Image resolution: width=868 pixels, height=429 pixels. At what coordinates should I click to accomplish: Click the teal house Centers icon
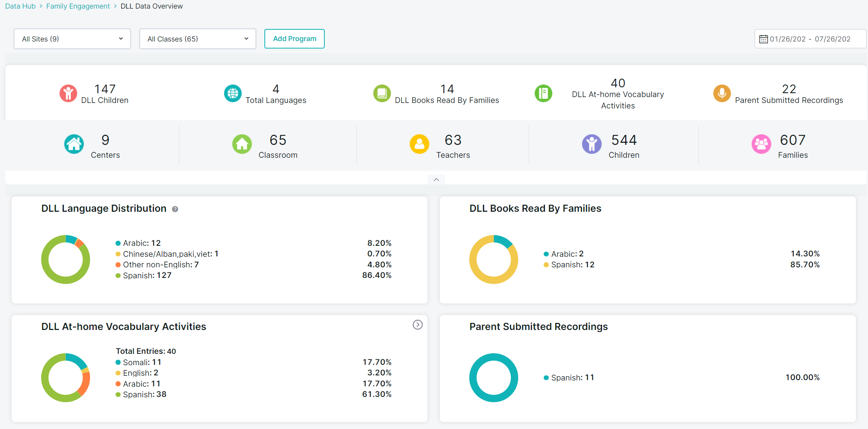coord(74,144)
